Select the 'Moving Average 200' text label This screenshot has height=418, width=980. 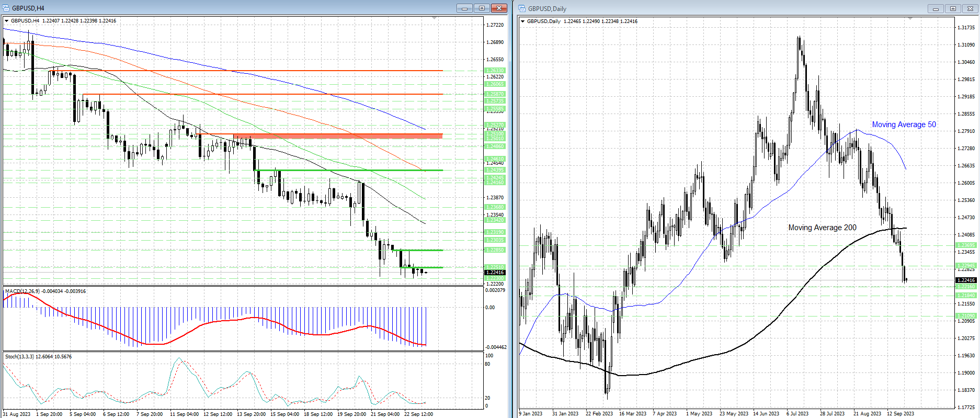822,228
